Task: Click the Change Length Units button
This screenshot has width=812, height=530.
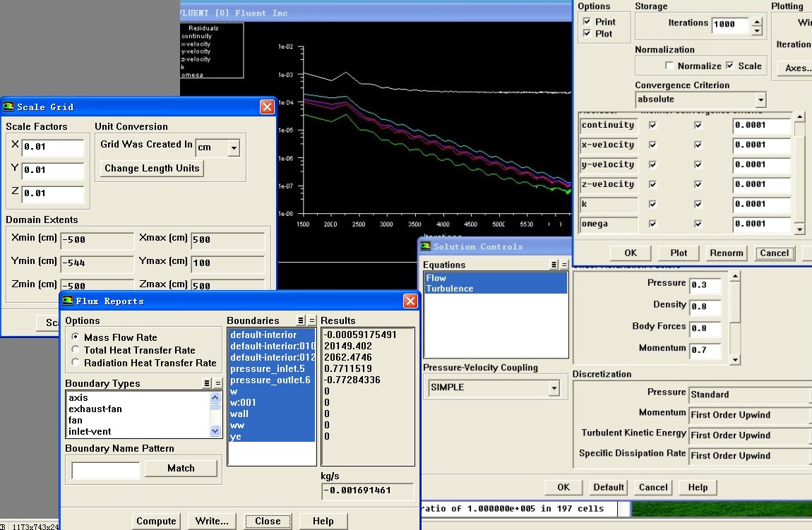Action: click(153, 168)
